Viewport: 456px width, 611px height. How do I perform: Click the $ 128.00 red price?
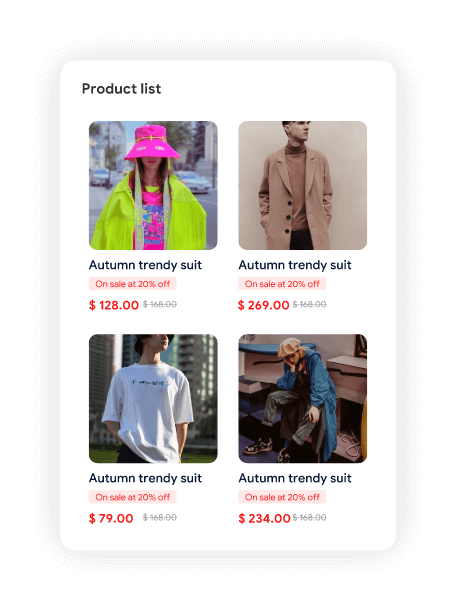[x=114, y=305]
